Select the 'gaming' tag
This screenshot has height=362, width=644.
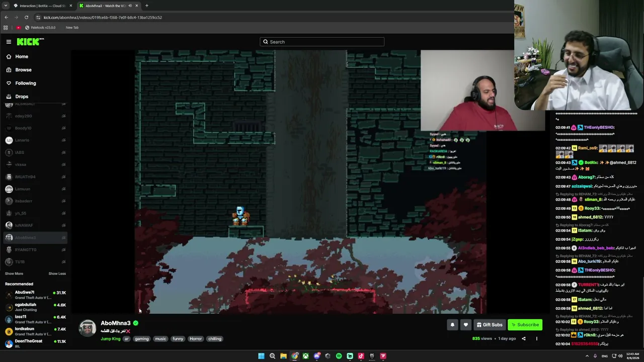[x=141, y=339]
